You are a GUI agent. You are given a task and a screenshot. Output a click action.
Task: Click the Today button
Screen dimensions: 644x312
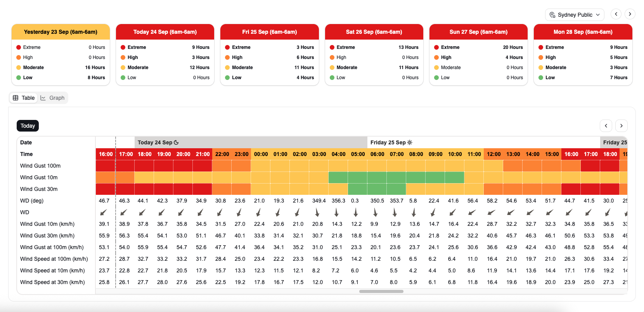[28, 126]
